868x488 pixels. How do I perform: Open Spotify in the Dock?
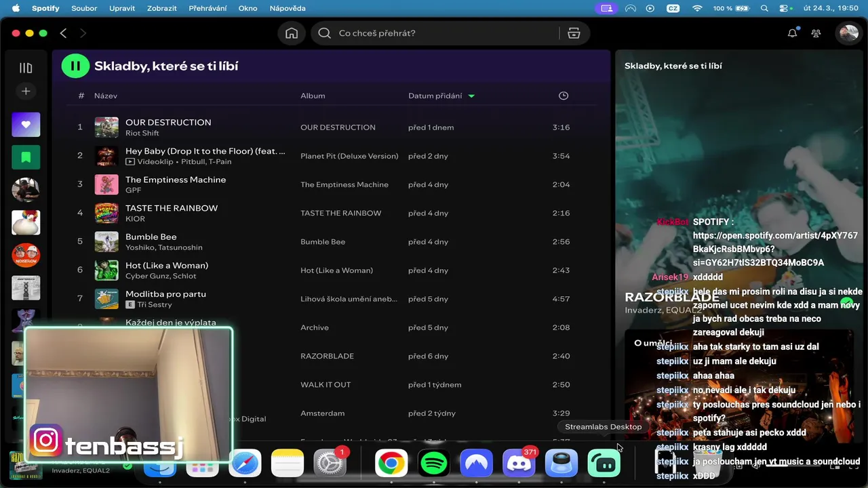(x=434, y=464)
